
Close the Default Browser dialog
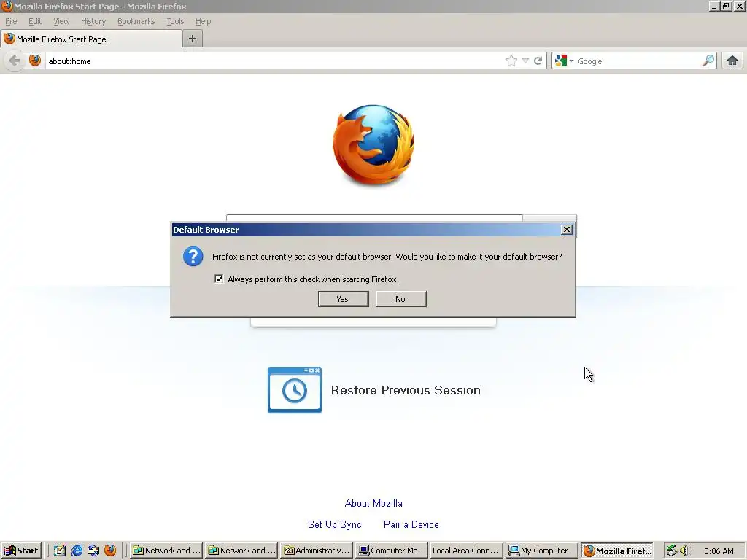[x=566, y=230]
